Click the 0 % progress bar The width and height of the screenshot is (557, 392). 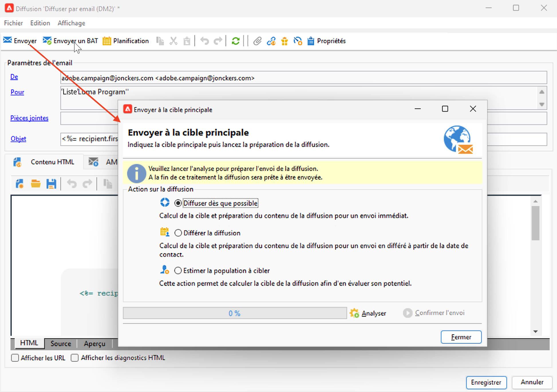pos(234,313)
